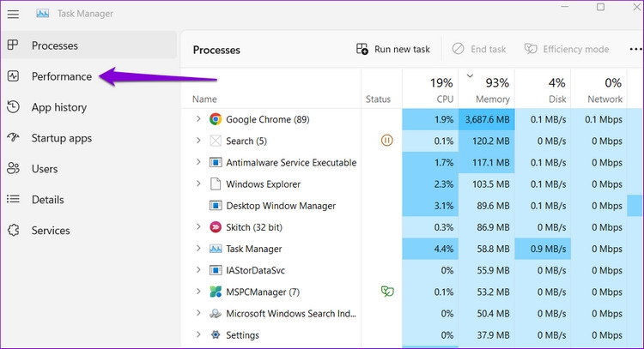Image resolution: width=644 pixels, height=349 pixels.
Task: Click the Skitch process icon
Action: pyautogui.click(x=216, y=227)
